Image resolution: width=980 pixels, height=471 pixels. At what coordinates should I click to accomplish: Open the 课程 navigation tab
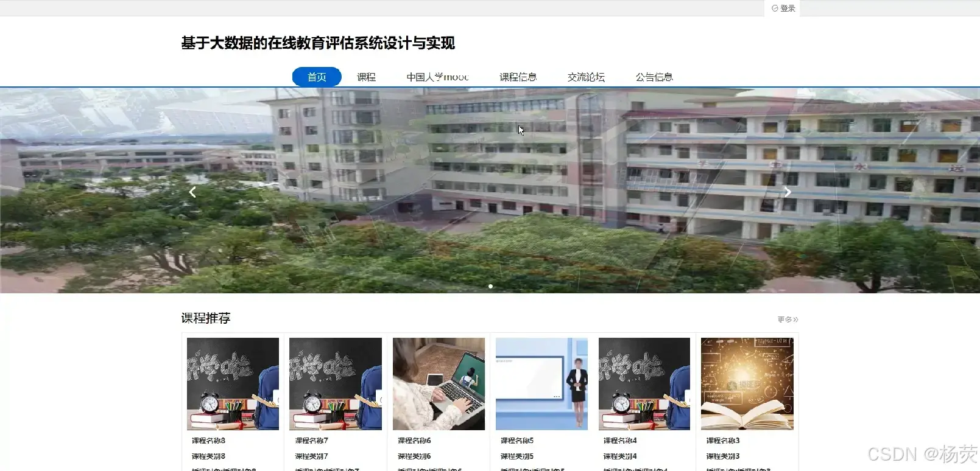point(366,77)
